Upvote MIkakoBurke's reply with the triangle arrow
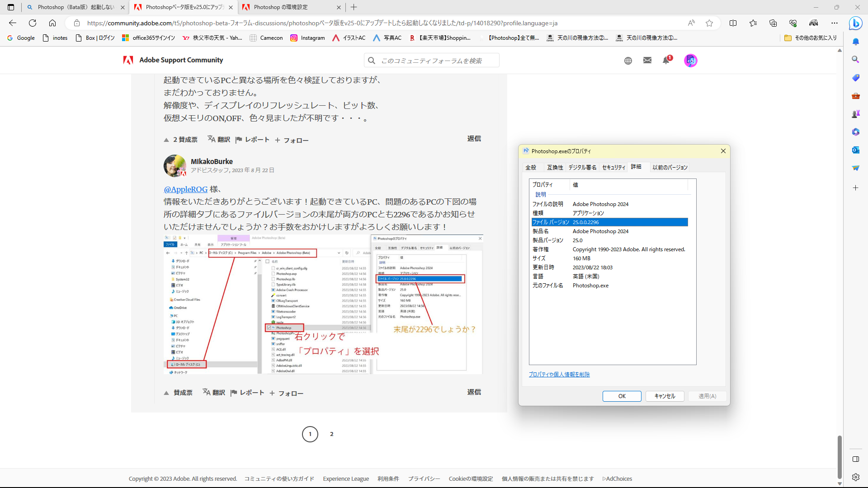The width and height of the screenshot is (868, 488). coord(166,393)
